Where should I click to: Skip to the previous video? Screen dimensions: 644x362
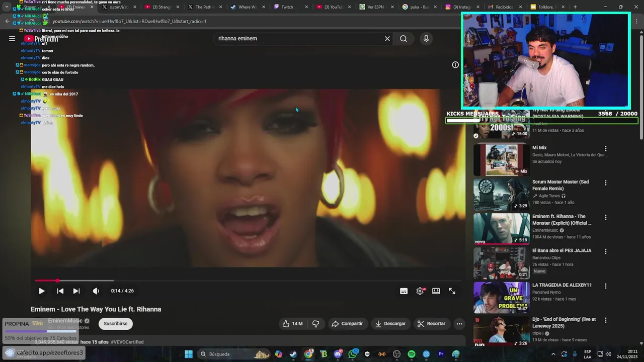(60, 291)
